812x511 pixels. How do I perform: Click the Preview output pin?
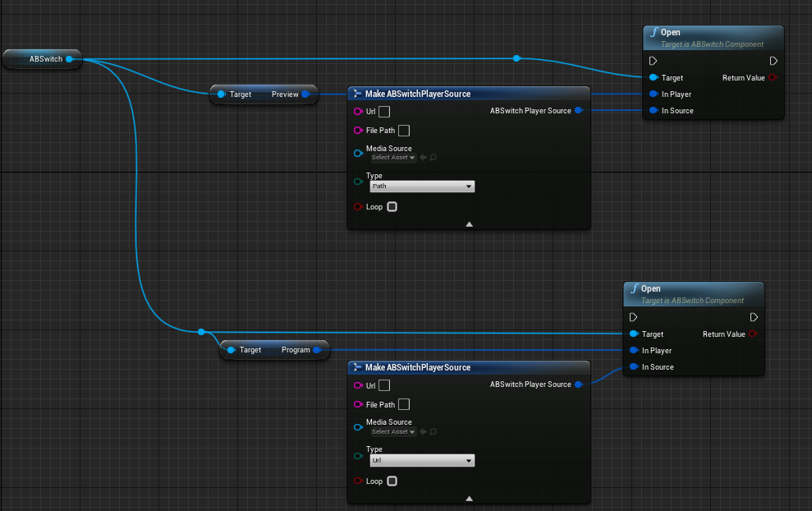coord(305,94)
